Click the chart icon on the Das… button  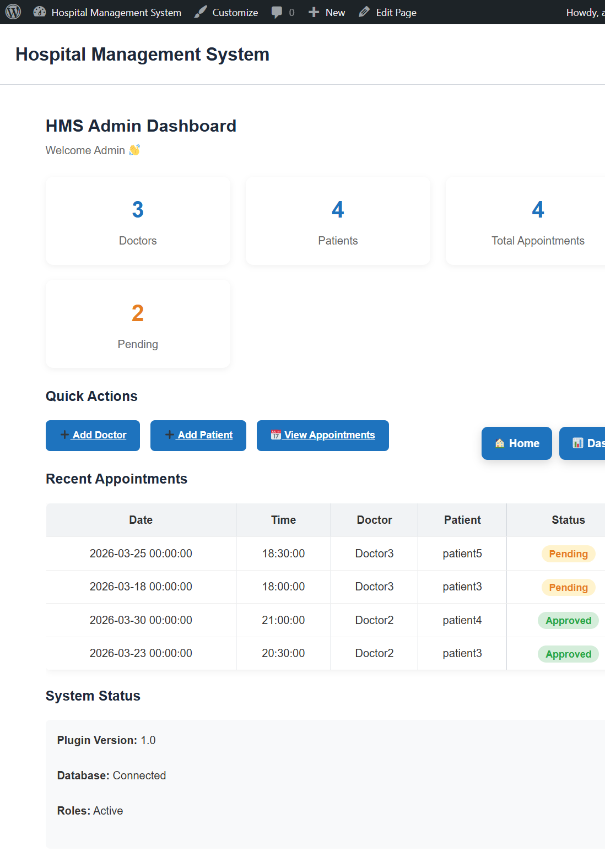click(x=578, y=443)
